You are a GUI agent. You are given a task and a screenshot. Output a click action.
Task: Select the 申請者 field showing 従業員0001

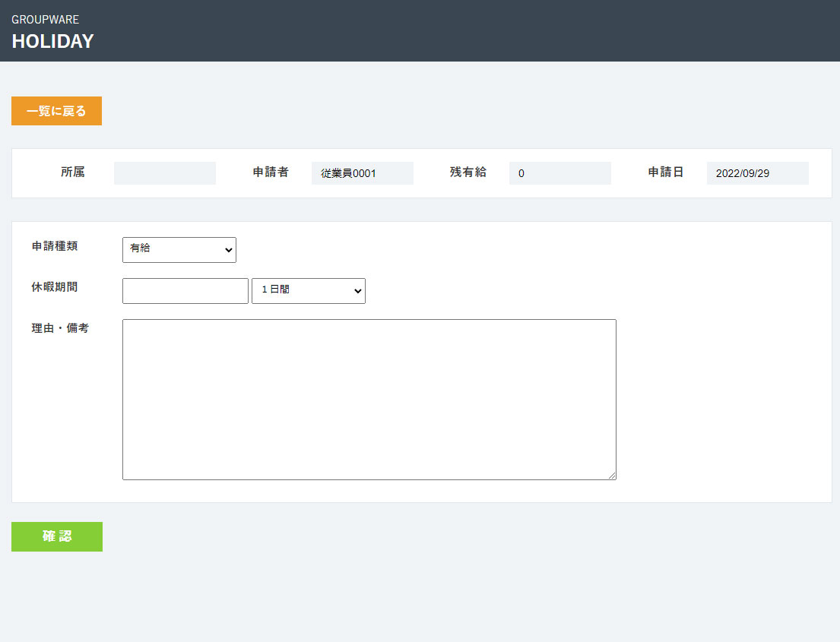(362, 173)
